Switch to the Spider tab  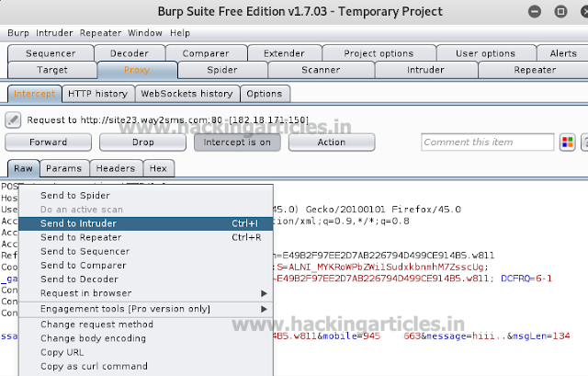click(222, 70)
